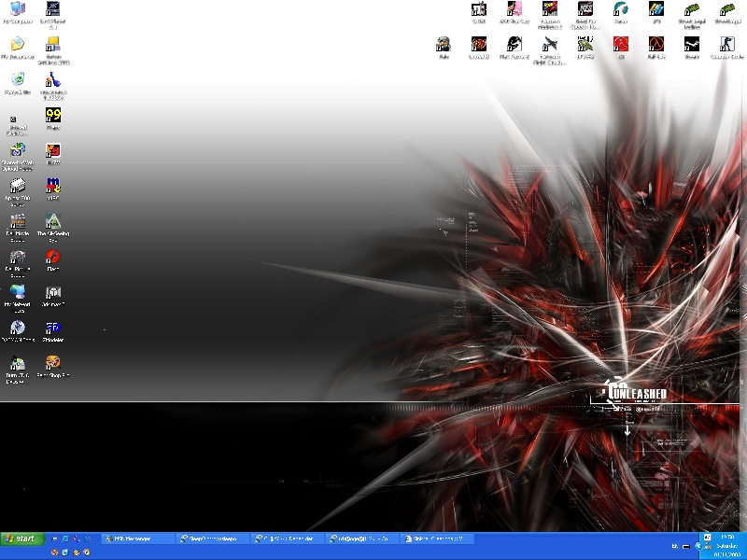The height and width of the screenshot is (560, 747).
Task: Click the Start button
Action: [22, 539]
